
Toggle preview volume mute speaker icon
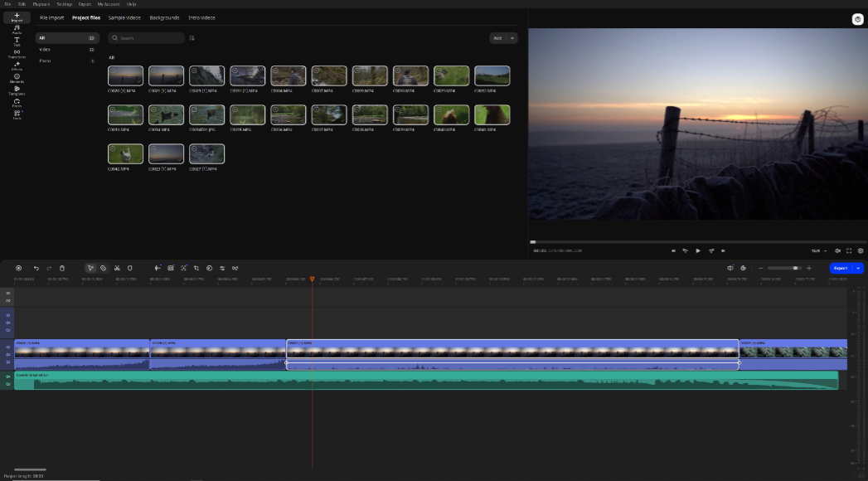[837, 250]
